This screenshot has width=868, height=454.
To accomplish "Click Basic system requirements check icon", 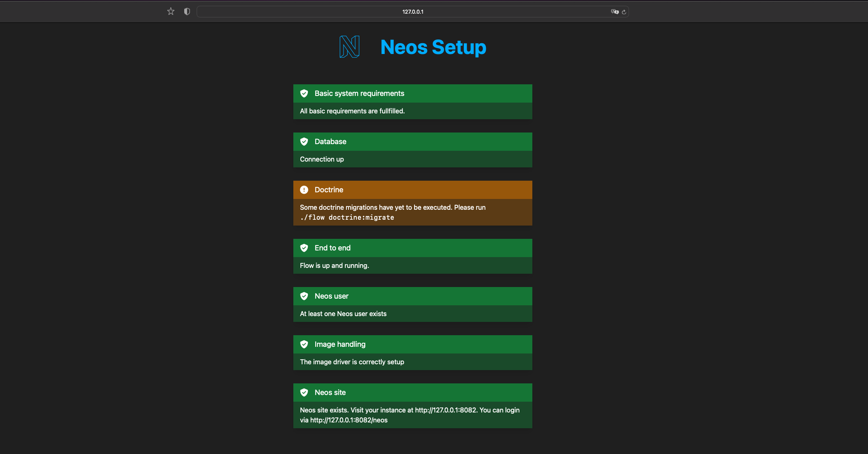I will point(304,93).
